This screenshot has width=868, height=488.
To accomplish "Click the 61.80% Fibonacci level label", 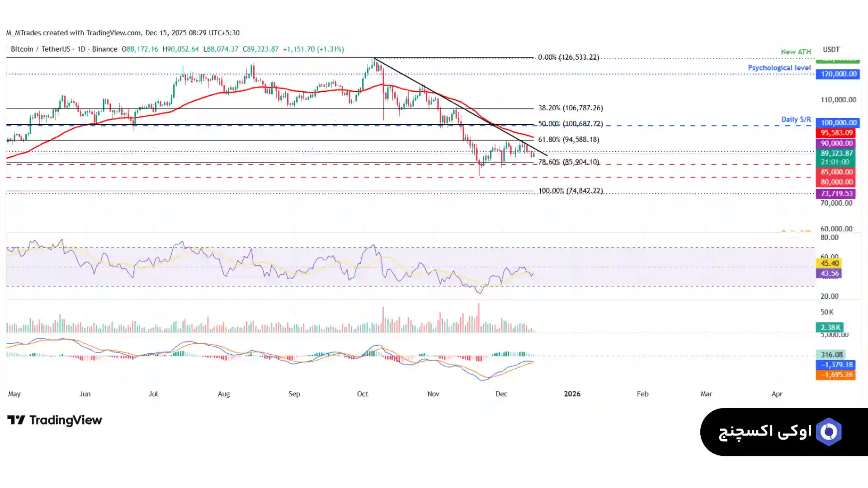I will tap(568, 140).
